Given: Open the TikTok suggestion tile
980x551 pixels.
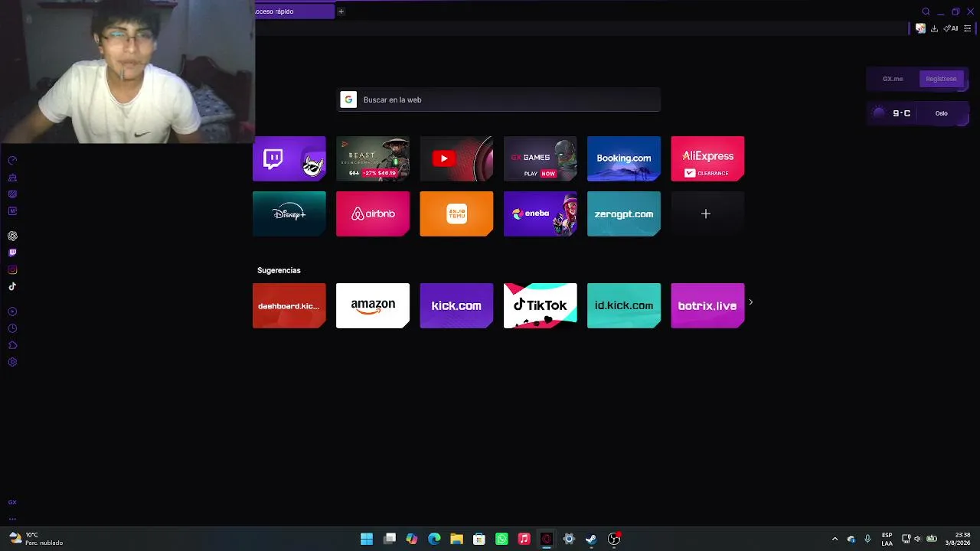Looking at the screenshot, I should [x=540, y=305].
